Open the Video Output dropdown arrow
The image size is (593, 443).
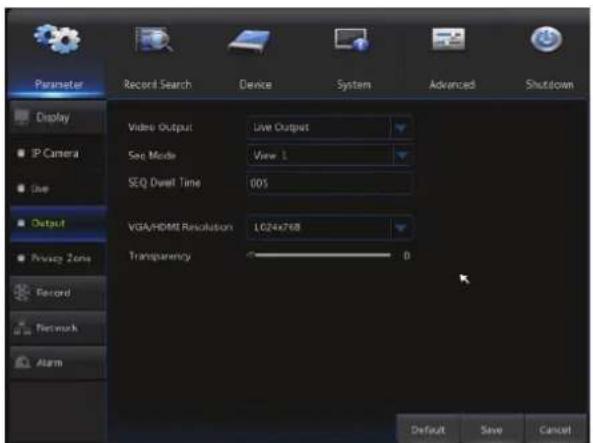[x=401, y=128]
